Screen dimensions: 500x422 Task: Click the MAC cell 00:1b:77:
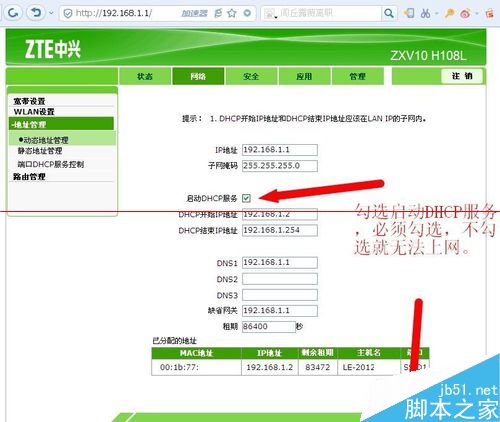196,367
